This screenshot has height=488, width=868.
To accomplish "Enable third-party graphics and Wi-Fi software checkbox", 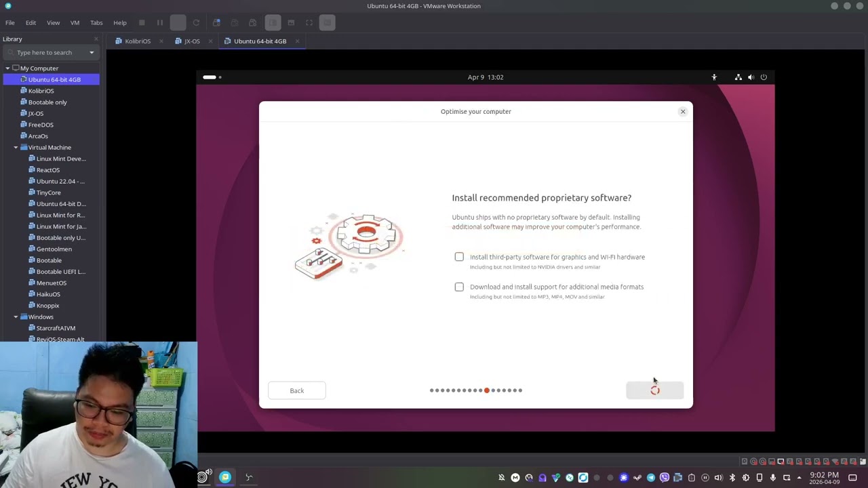I will (x=459, y=257).
